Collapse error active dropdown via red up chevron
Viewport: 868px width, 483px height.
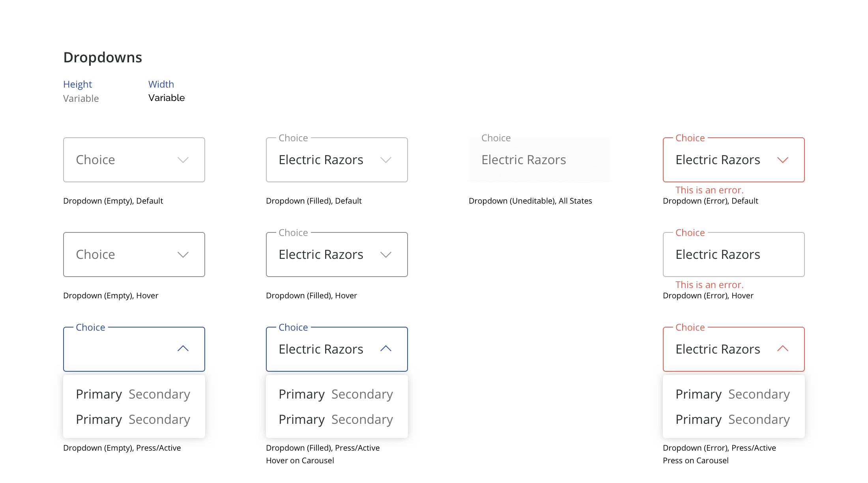tap(783, 348)
